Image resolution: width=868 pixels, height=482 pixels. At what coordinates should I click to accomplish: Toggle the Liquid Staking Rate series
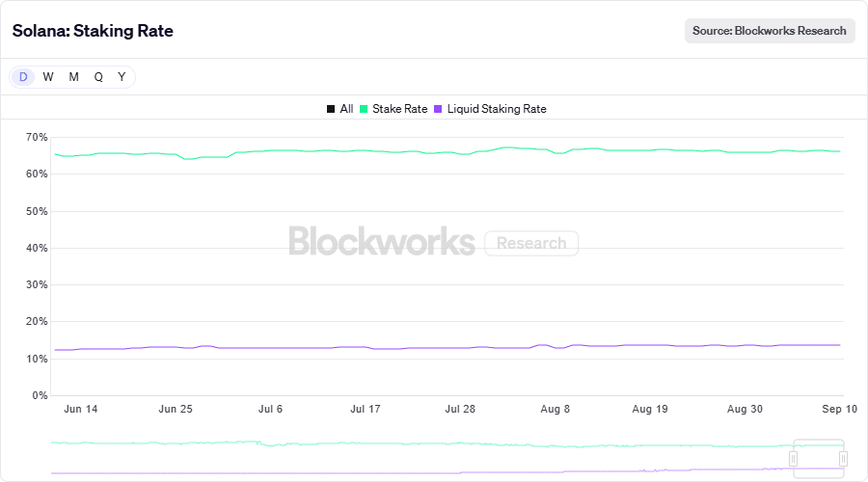click(491, 109)
